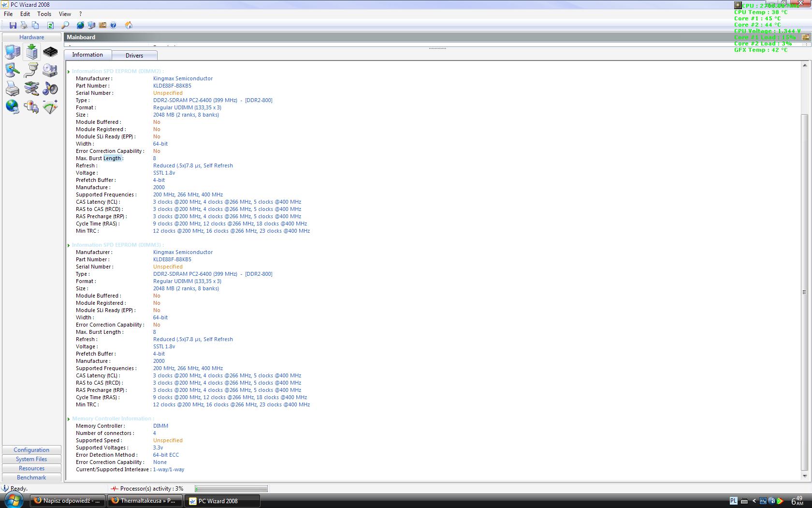Click the Mainboard header bar
Viewport: 812px width, 508px height.
coord(437,37)
